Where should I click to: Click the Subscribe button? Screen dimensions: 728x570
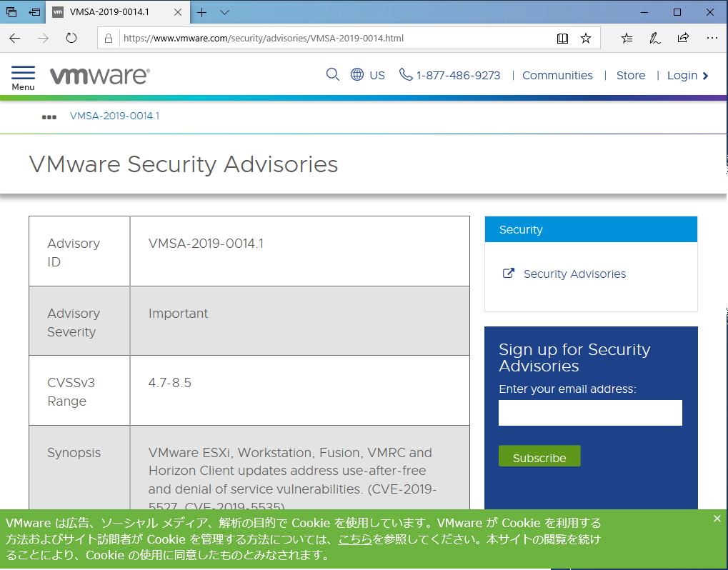pyautogui.click(x=539, y=456)
